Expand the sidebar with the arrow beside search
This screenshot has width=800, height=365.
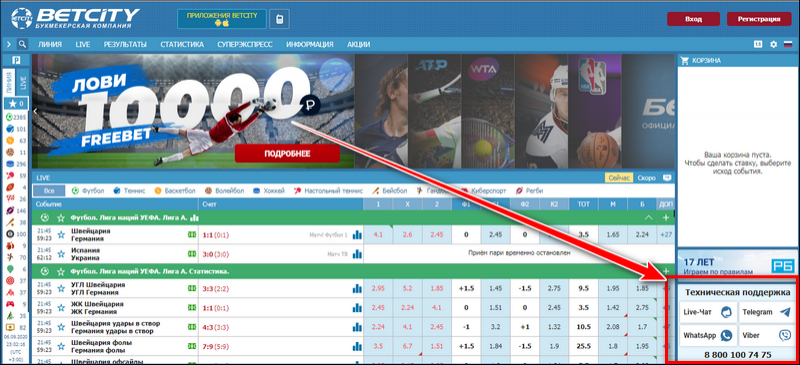9,44
